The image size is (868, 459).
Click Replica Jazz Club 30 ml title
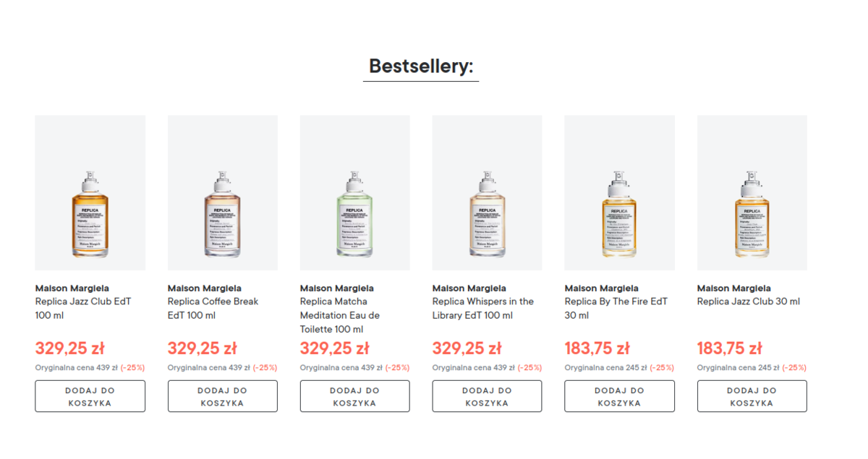(748, 301)
